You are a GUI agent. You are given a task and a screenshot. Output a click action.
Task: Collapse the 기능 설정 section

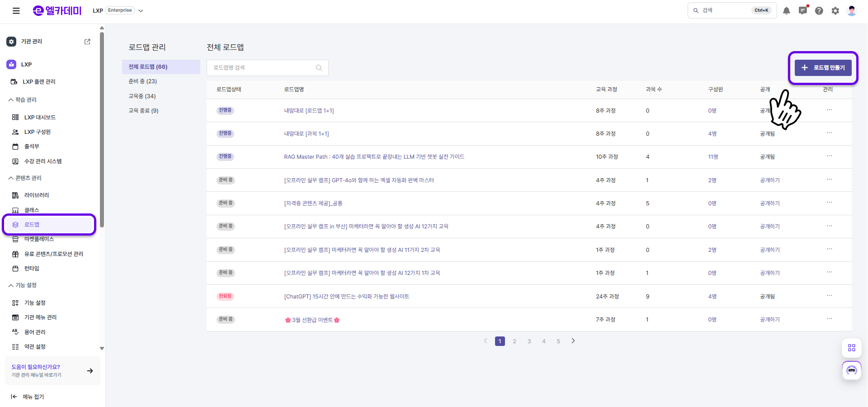pos(11,285)
